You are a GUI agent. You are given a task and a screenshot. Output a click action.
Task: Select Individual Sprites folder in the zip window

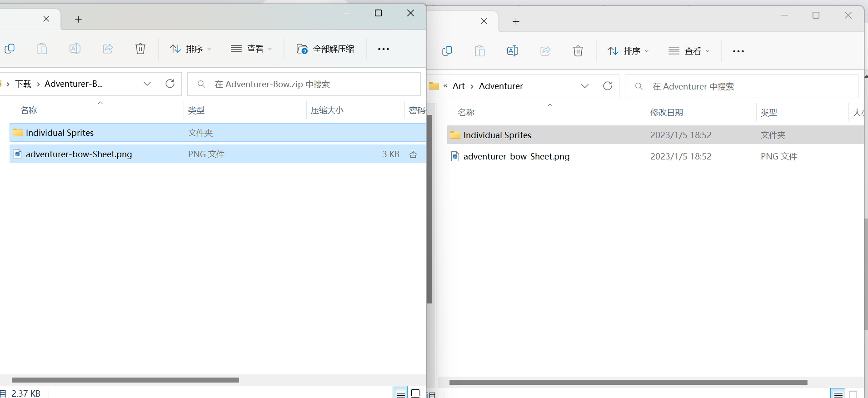[218, 133]
